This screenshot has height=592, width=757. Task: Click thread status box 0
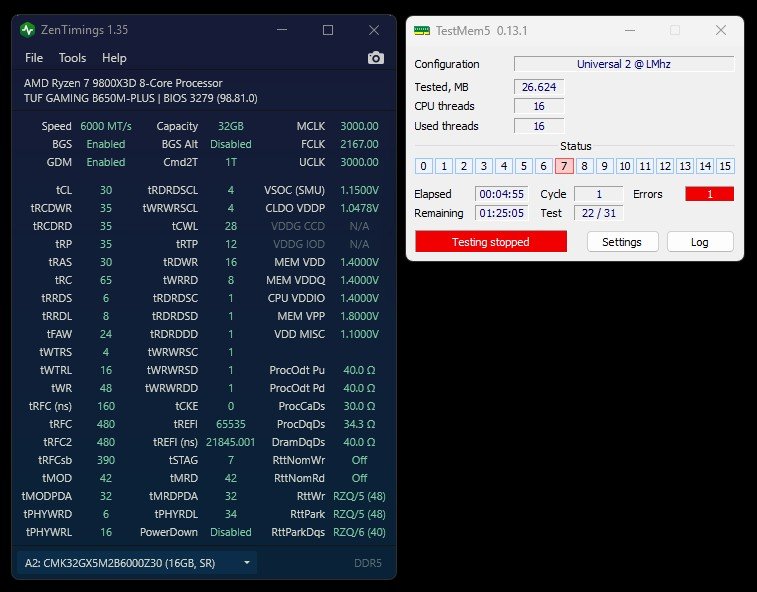(x=423, y=166)
